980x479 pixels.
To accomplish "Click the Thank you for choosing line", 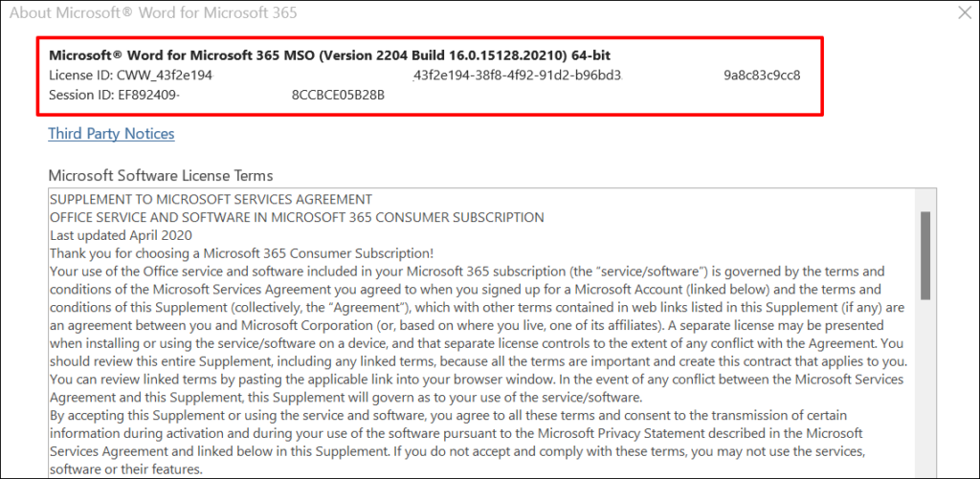I will tap(241, 253).
